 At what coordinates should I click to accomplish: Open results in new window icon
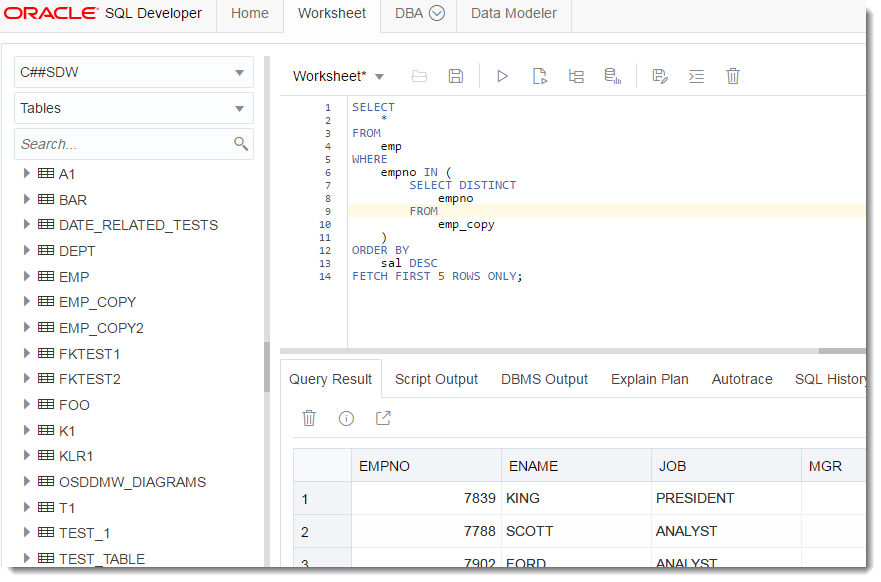pyautogui.click(x=383, y=418)
